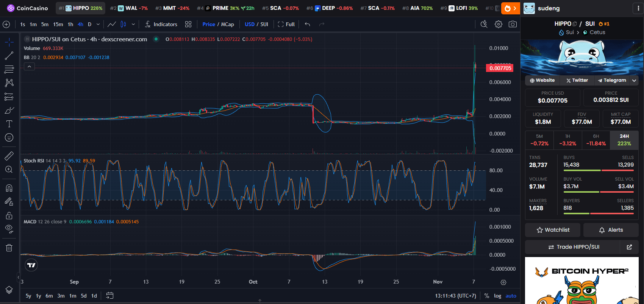Take a chart snapshot with camera icon
644x304 pixels.
pos(513,24)
